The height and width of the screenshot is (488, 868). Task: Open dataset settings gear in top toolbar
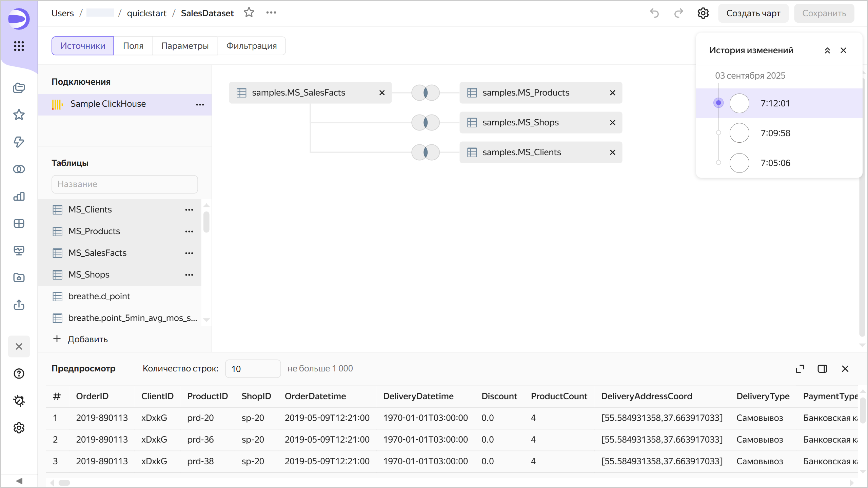[703, 13]
